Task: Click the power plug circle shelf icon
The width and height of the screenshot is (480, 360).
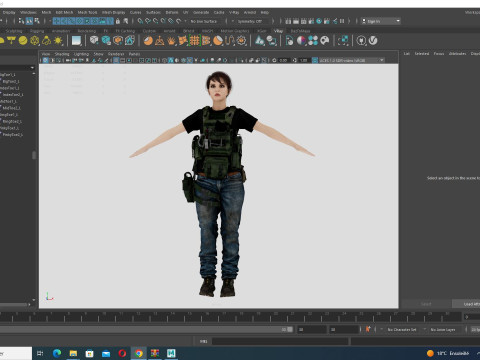Action: [x=361, y=41]
